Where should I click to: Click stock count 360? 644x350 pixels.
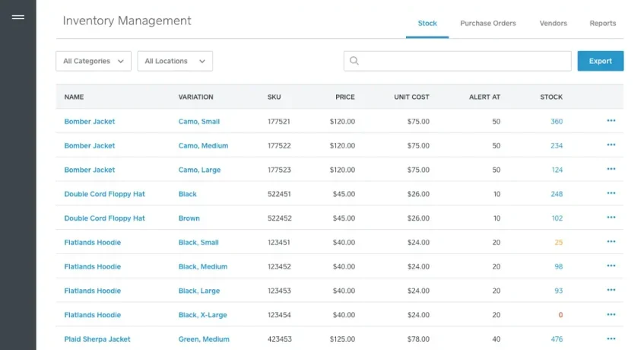557,122
